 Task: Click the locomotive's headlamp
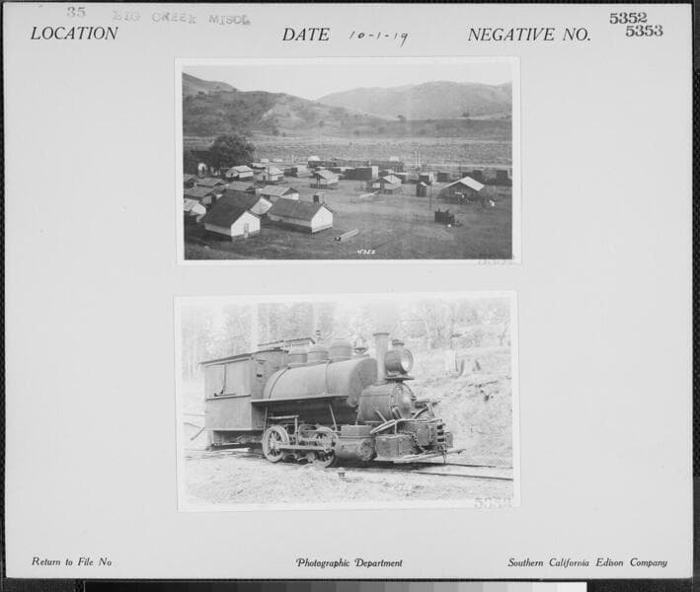(x=399, y=361)
